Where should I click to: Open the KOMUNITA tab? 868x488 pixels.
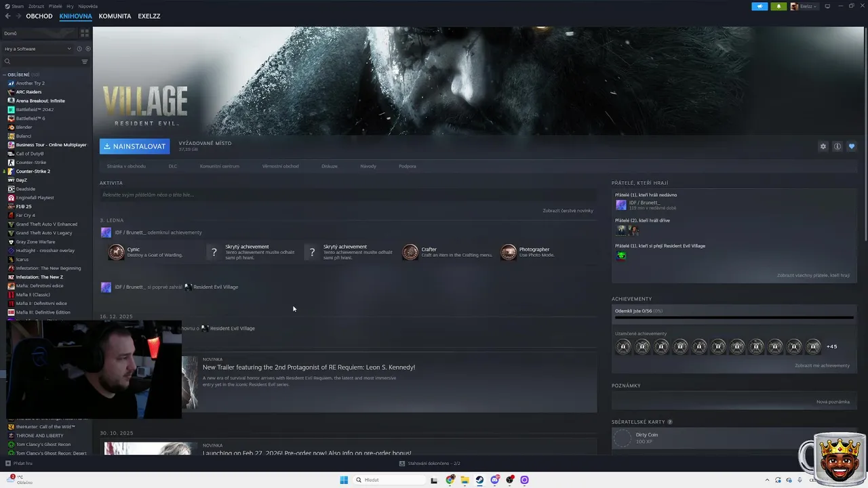click(115, 16)
